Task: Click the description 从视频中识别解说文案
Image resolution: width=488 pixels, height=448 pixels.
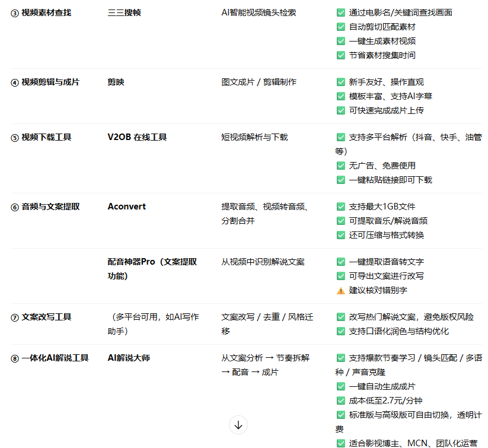Action: pyautogui.click(x=263, y=262)
